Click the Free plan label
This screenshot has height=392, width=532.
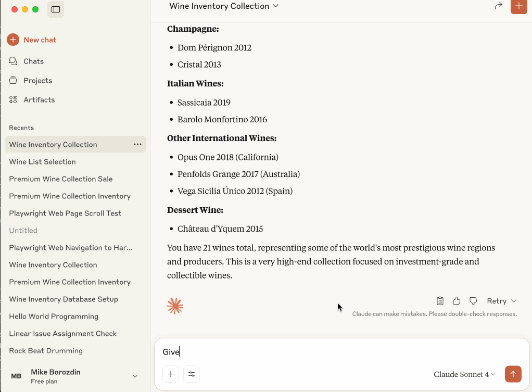(44, 381)
